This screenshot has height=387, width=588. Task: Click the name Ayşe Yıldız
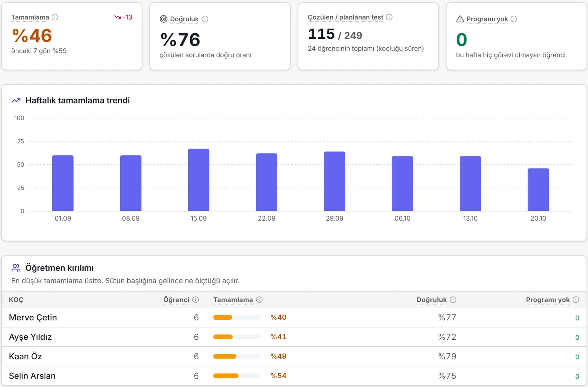(30, 337)
